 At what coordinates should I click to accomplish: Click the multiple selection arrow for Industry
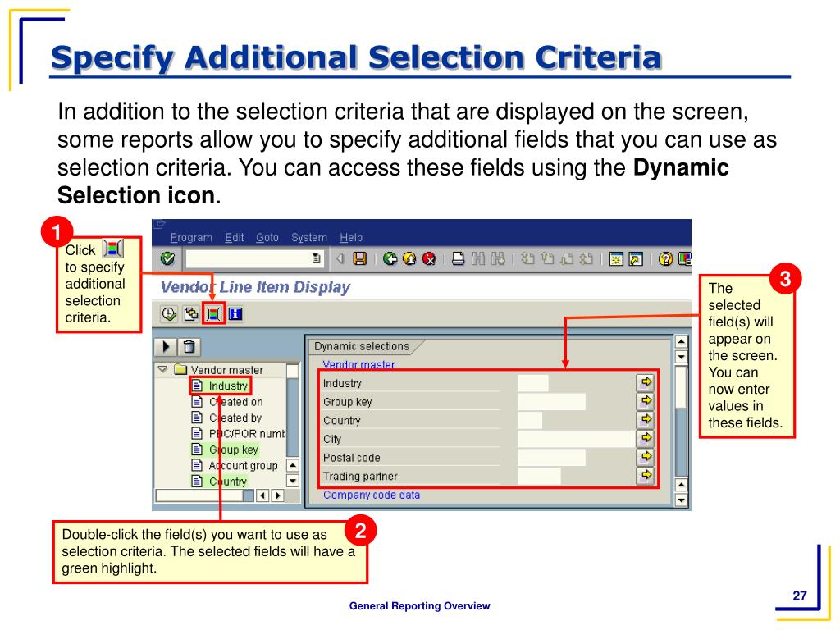(x=646, y=382)
